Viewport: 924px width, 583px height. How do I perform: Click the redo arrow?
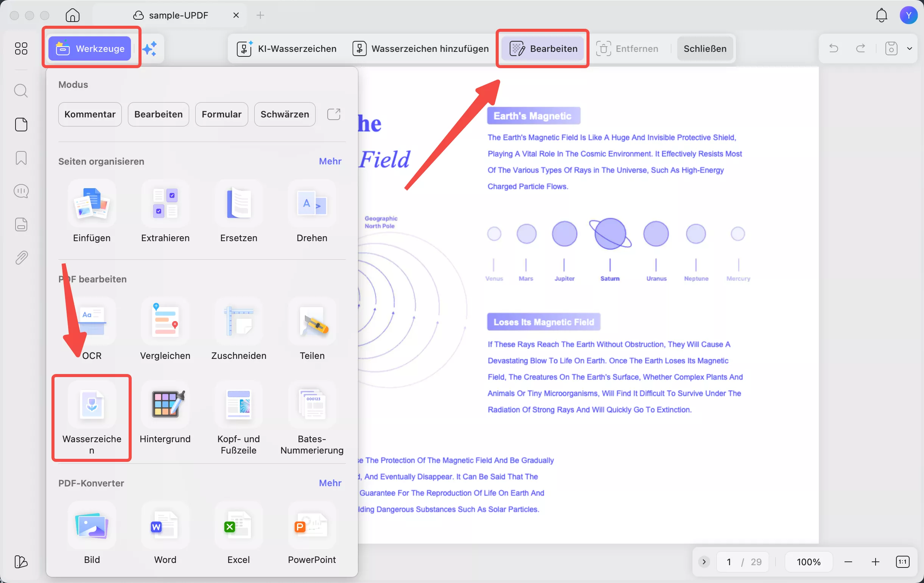point(861,48)
